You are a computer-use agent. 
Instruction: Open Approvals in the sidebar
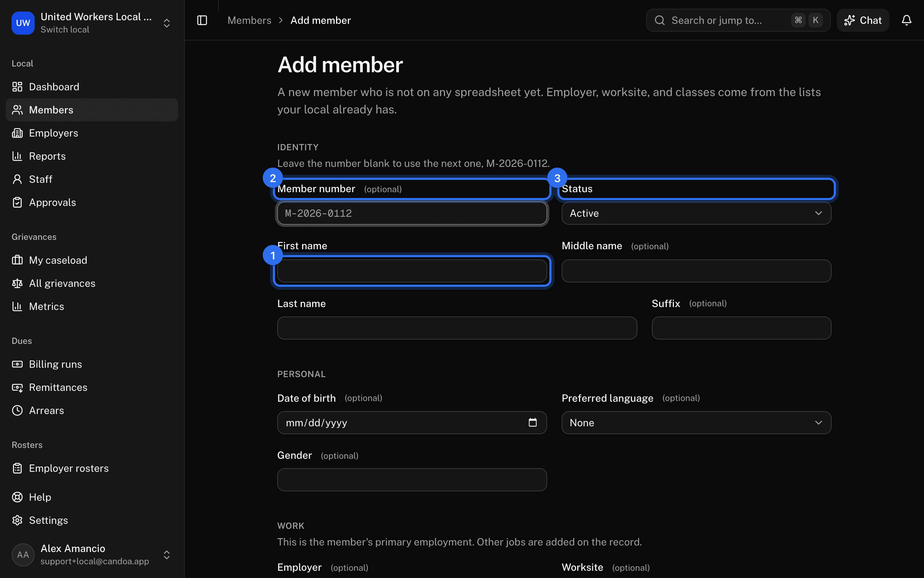(x=92, y=202)
